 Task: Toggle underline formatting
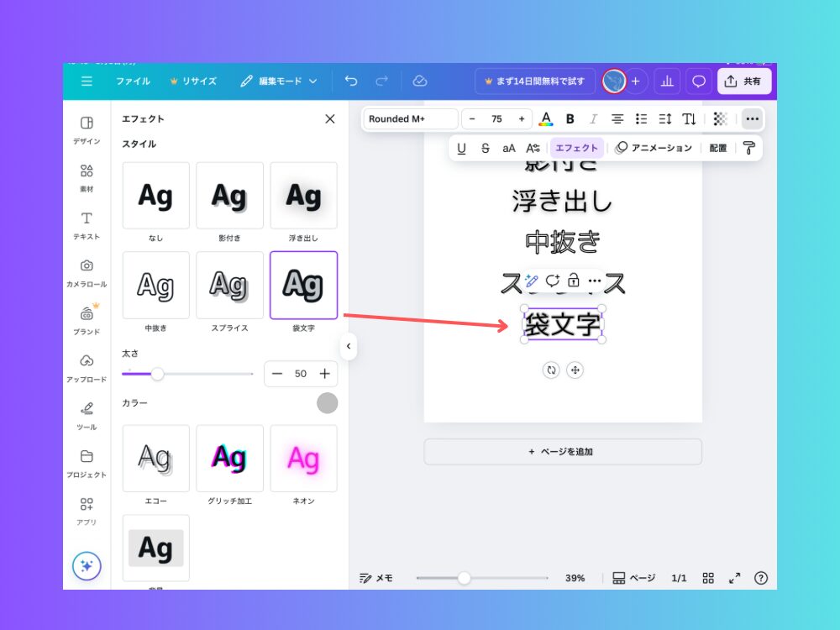(x=461, y=149)
